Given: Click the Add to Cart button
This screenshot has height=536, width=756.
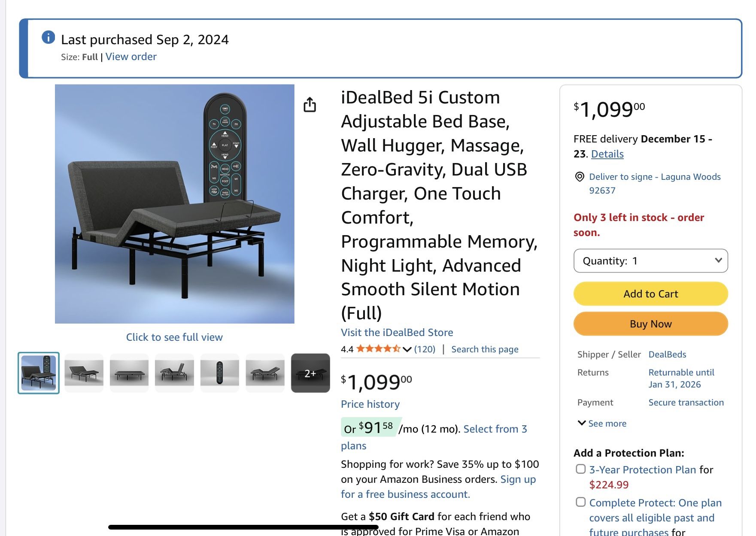Looking at the screenshot, I should click(650, 294).
